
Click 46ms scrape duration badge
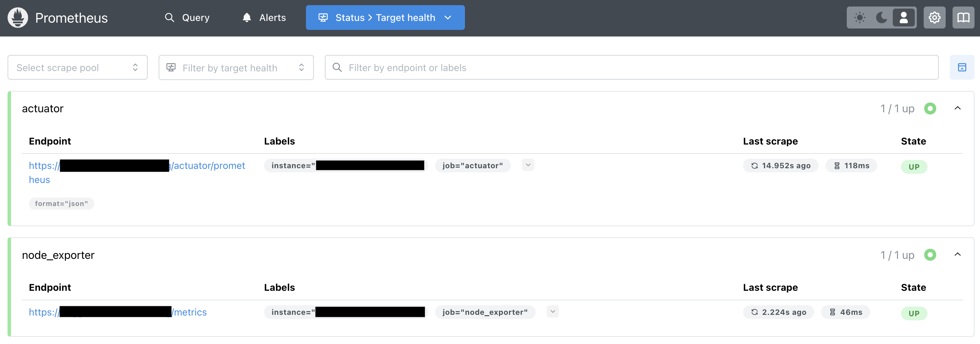point(845,312)
